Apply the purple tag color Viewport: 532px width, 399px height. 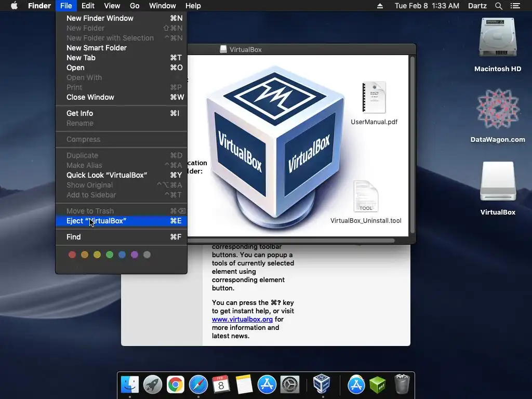pos(135,255)
